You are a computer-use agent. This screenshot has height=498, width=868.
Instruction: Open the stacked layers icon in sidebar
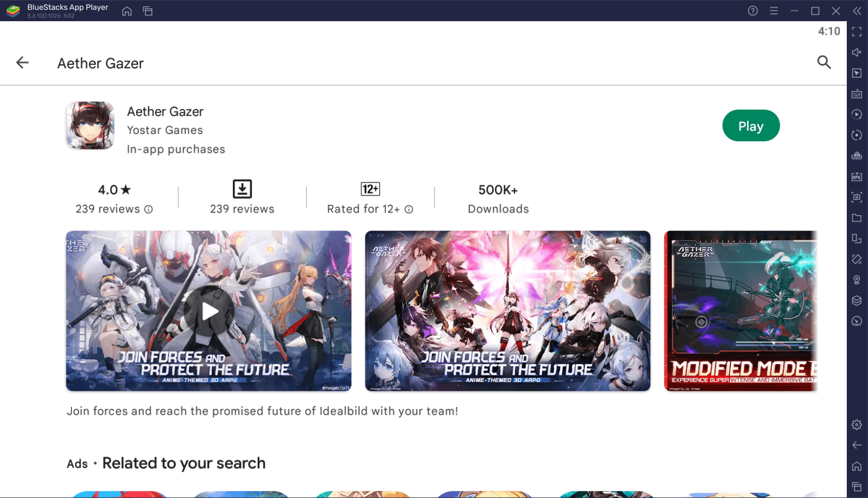[x=857, y=301]
